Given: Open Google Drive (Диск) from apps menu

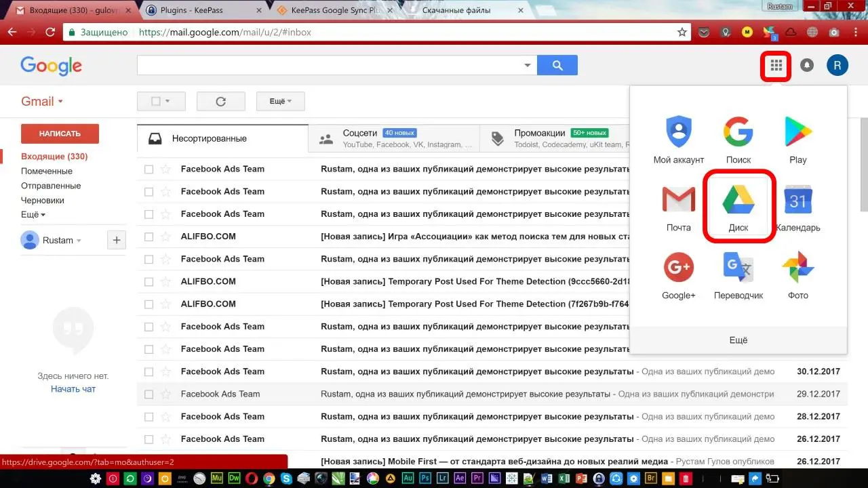Looking at the screenshot, I should pos(738,207).
